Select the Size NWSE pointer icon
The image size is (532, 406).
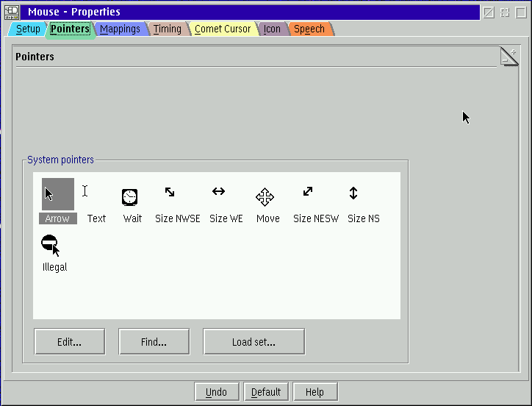tap(170, 192)
